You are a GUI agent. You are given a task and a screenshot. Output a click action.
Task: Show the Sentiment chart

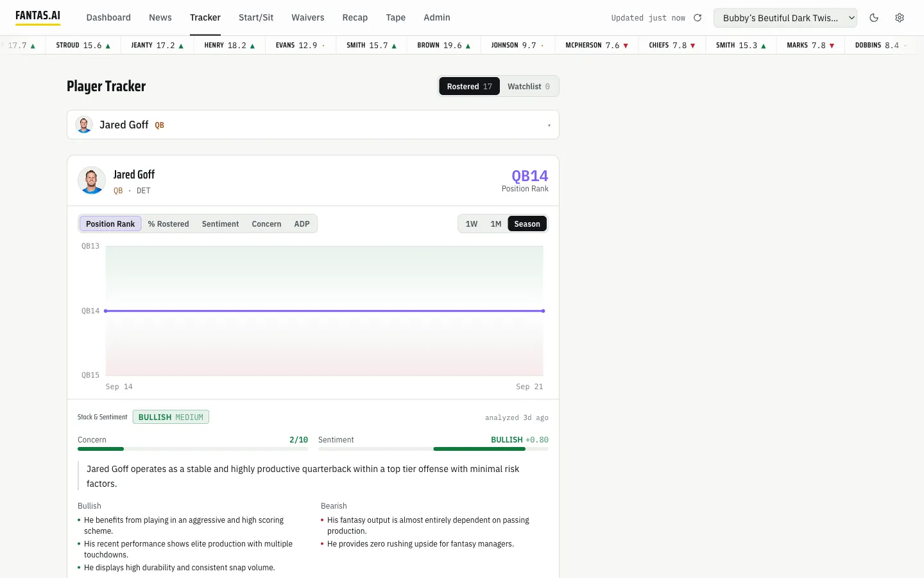pos(220,224)
